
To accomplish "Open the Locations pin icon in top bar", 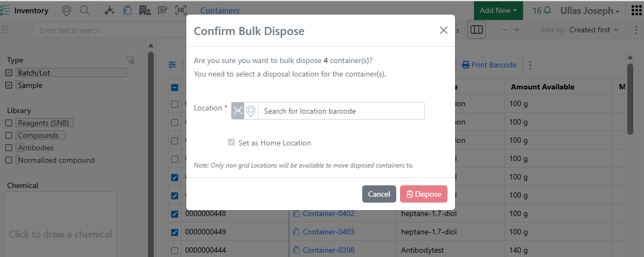I will pyautogui.click(x=66, y=11).
